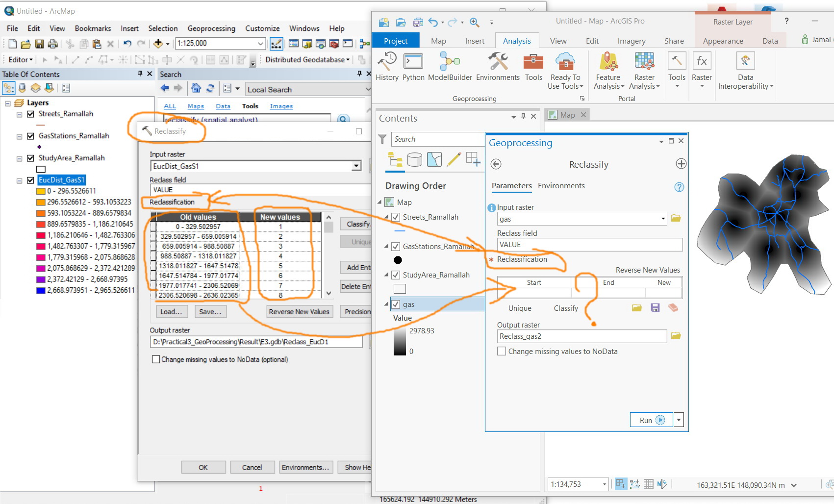Open Local Search dropdown in ArcMap
The image size is (834, 504).
tap(368, 89)
